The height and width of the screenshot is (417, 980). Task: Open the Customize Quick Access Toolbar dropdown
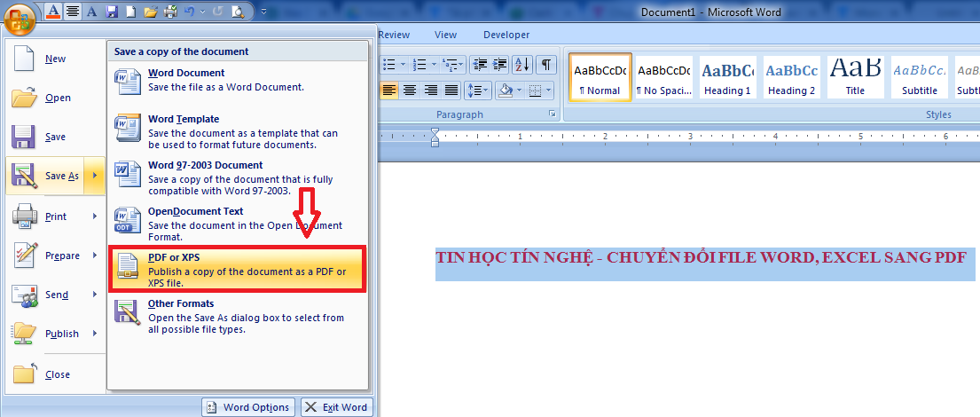point(263,12)
